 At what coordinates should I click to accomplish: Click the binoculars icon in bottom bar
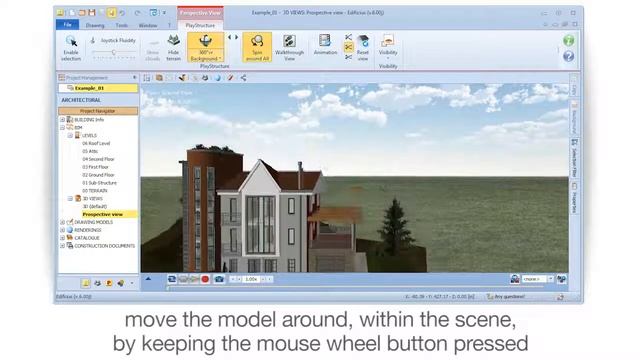561,279
